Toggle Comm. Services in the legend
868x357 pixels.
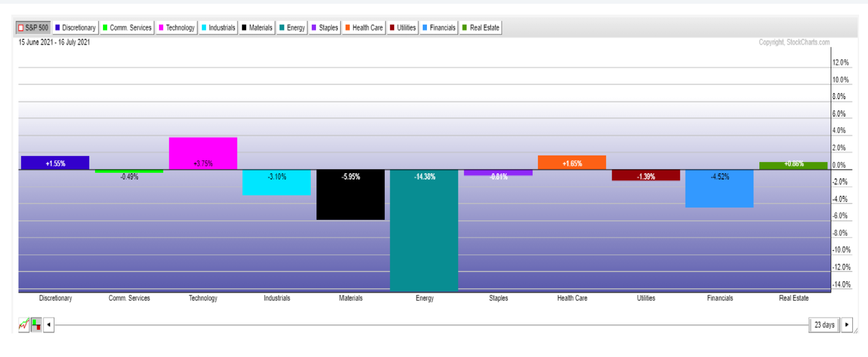click(x=127, y=28)
